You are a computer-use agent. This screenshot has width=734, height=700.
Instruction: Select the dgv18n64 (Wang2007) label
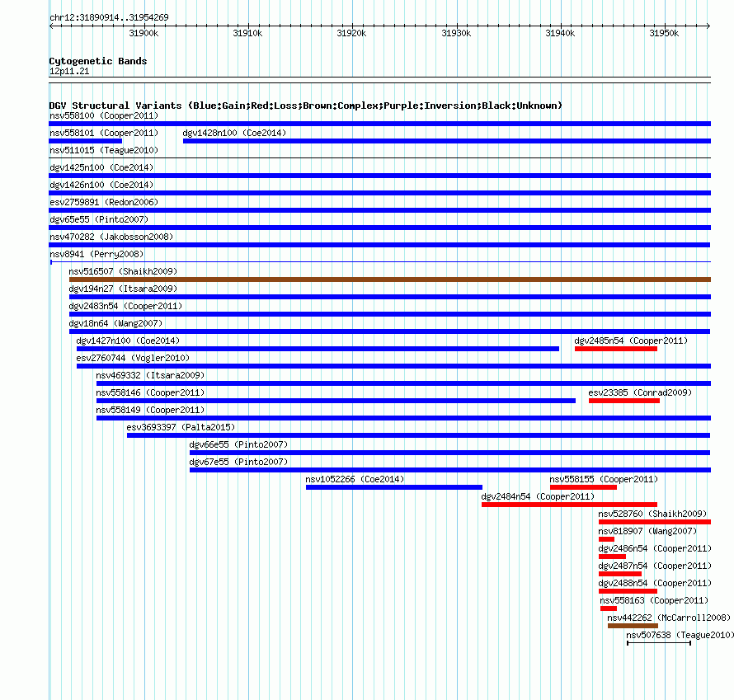pos(115,323)
